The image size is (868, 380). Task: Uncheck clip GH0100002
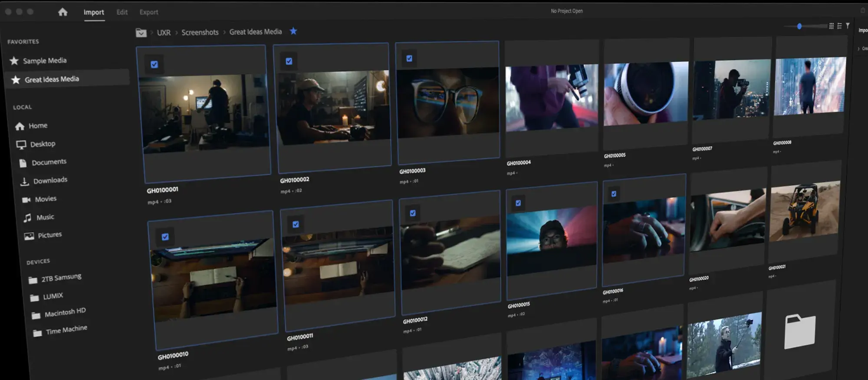(x=289, y=62)
